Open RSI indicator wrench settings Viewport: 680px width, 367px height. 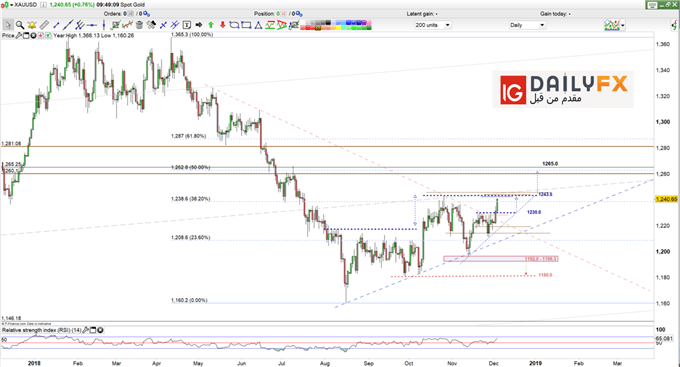click(x=85, y=330)
